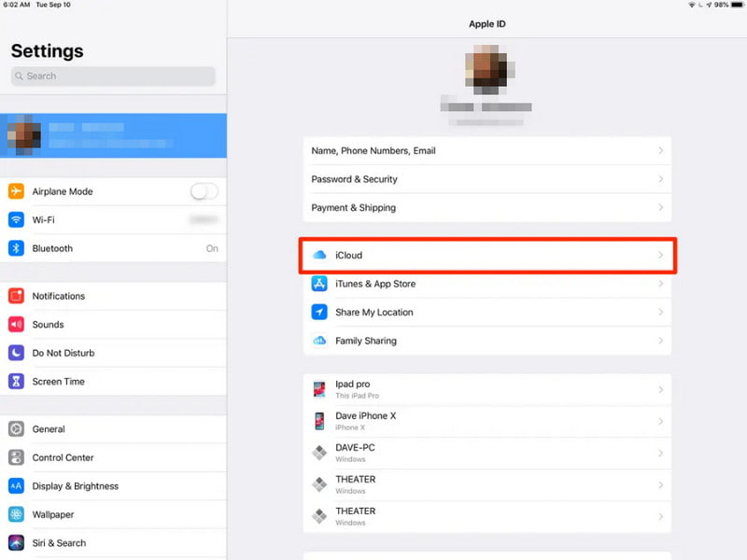Tap the Wallpaper flower icon

point(16,515)
